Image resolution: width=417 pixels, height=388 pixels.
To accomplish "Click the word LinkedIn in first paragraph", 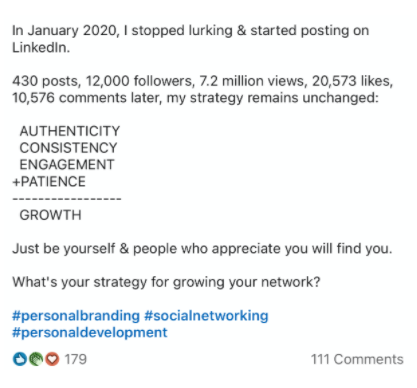I will (x=41, y=48).
